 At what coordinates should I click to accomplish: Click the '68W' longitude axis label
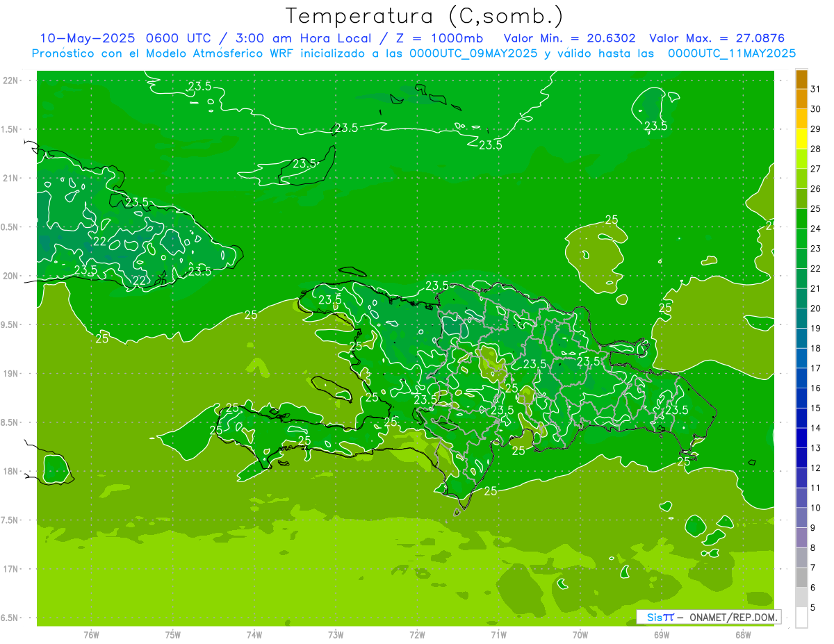[743, 634]
